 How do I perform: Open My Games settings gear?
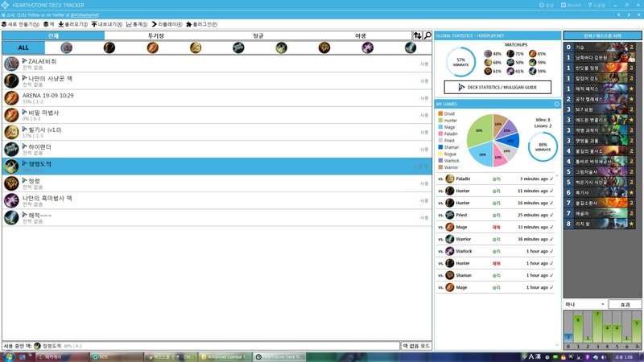pyautogui.click(x=556, y=104)
